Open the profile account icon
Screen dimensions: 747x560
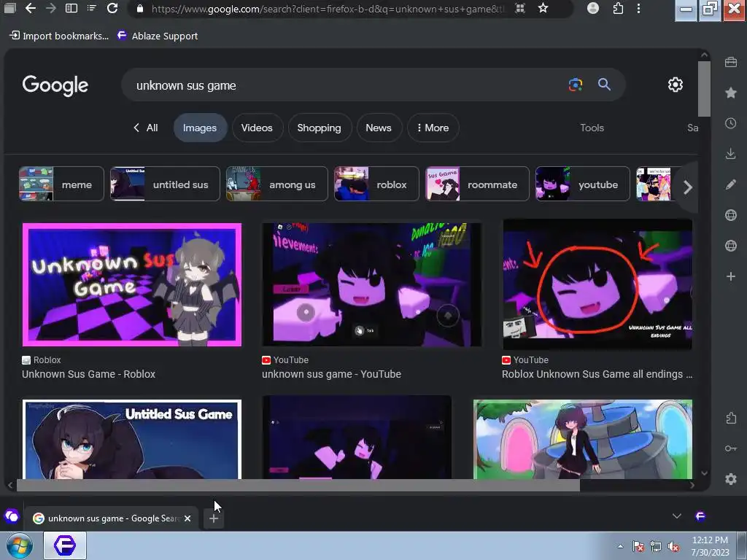[593, 8]
